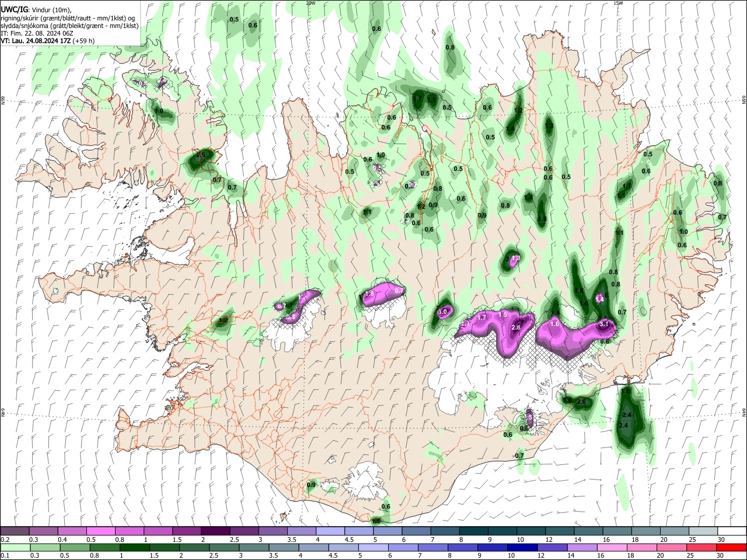Pick the bright magenta 0.5–0.8 swatch in the top legend row
Viewport: 747px width, 560px height.
tap(100, 531)
